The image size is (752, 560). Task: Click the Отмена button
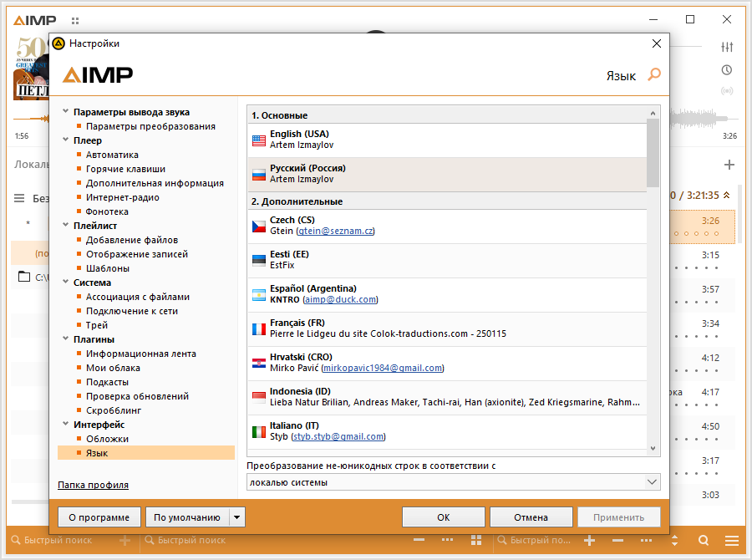point(531,517)
